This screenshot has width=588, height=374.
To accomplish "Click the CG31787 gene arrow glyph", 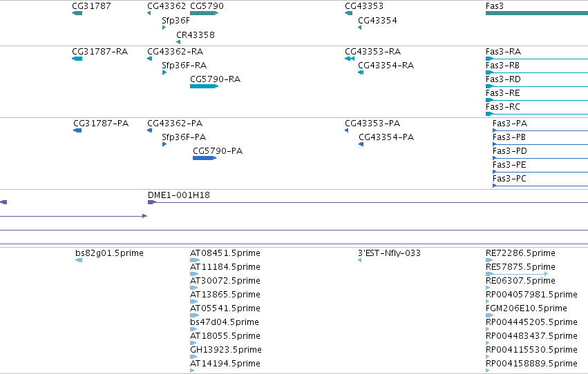I will click(77, 13).
